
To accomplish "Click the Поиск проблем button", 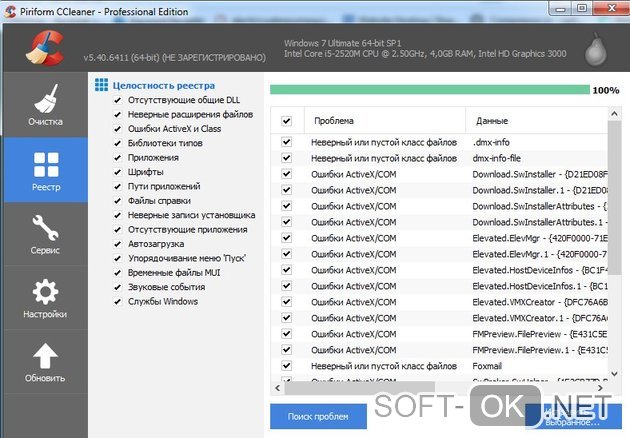I will pyautogui.click(x=318, y=416).
